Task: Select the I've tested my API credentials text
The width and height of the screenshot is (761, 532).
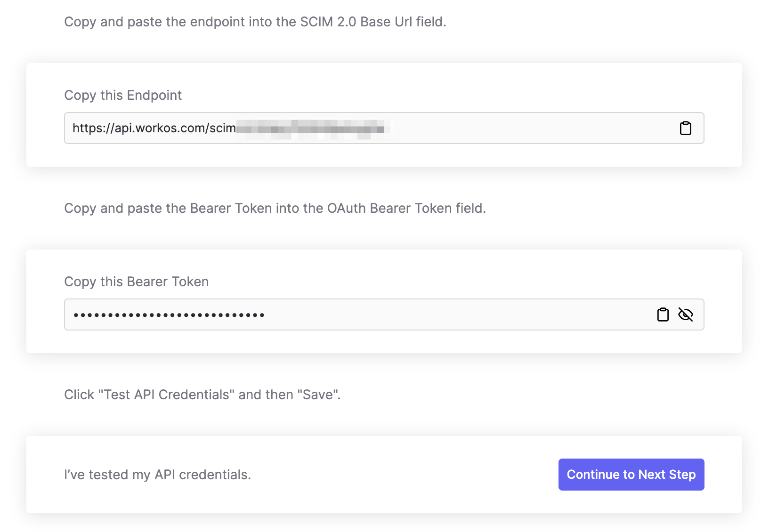Action: point(157,475)
